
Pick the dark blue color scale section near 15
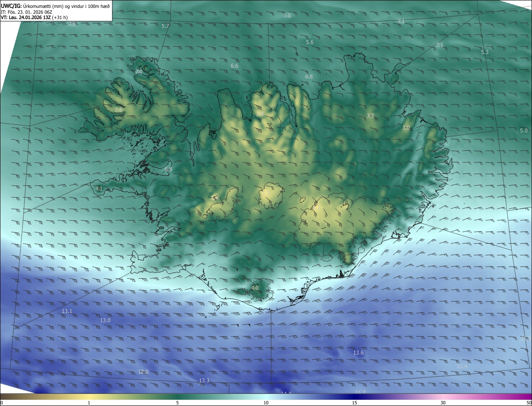[x=355, y=397]
